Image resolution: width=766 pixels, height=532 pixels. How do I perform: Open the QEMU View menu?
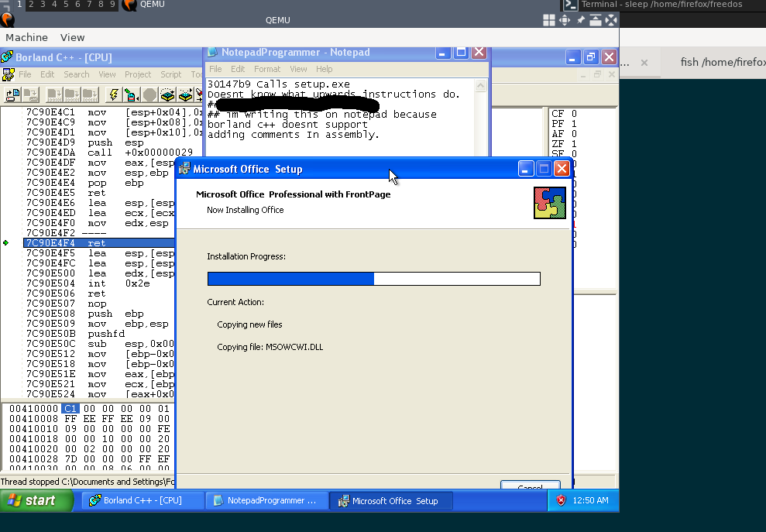(x=72, y=38)
